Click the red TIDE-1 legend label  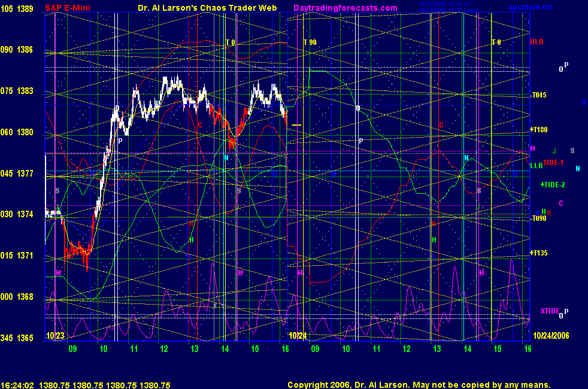553,163
